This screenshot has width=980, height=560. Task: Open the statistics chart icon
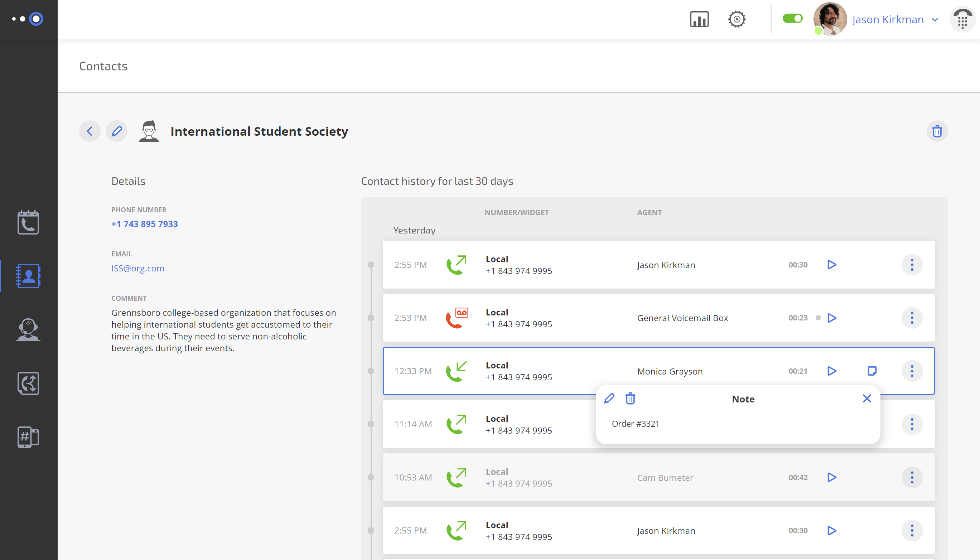699,19
